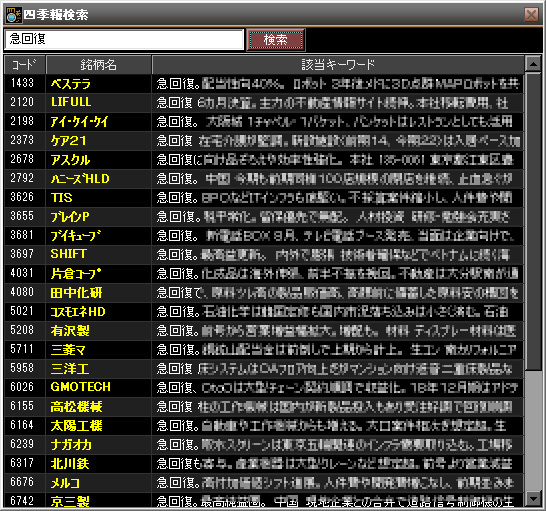Select stock name 三菱マ

68,349
